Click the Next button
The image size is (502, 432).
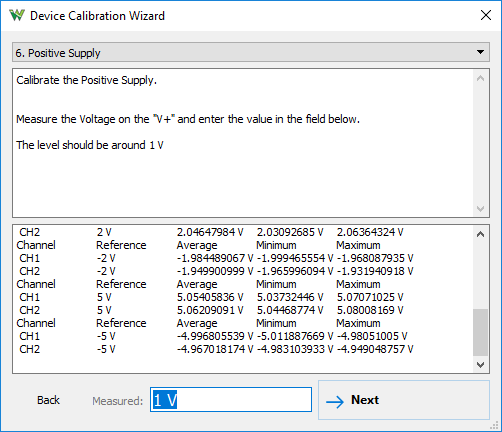tap(404, 400)
